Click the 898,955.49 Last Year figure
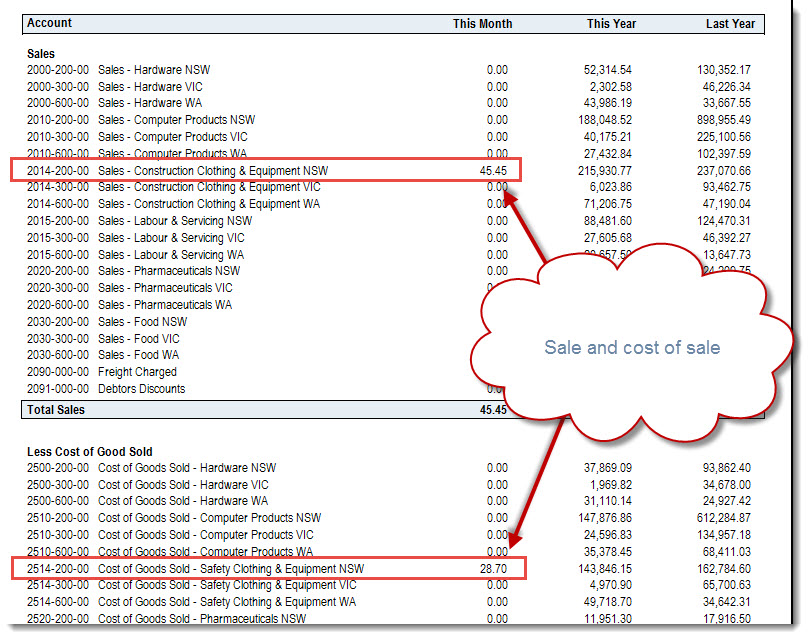The image size is (808, 639). point(723,120)
